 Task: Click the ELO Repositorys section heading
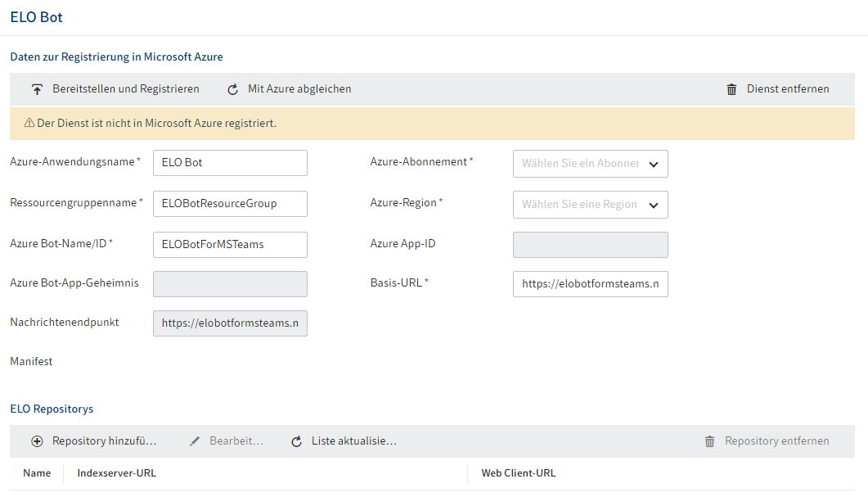[x=52, y=409]
